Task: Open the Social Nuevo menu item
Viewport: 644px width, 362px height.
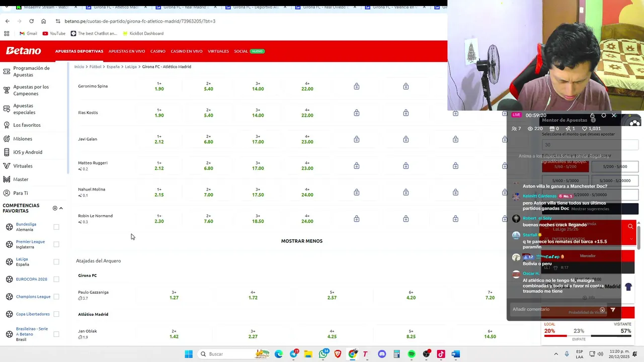Action: pyautogui.click(x=249, y=51)
